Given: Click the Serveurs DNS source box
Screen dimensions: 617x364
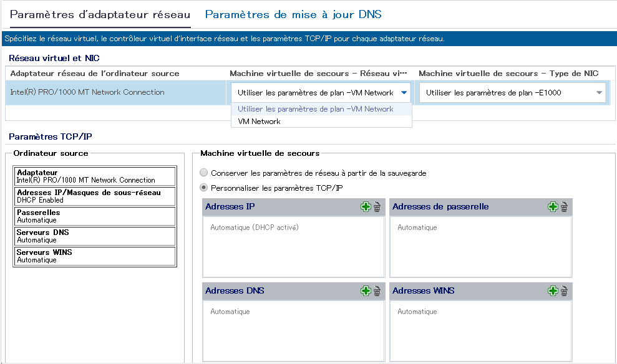Looking at the screenshot, I should 94,236.
